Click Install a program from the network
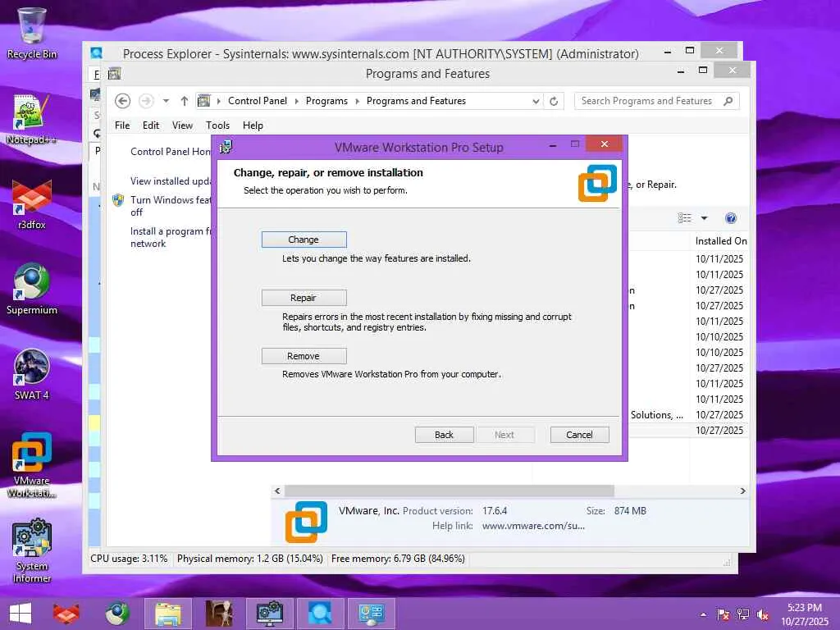The image size is (840, 630). pos(171,237)
